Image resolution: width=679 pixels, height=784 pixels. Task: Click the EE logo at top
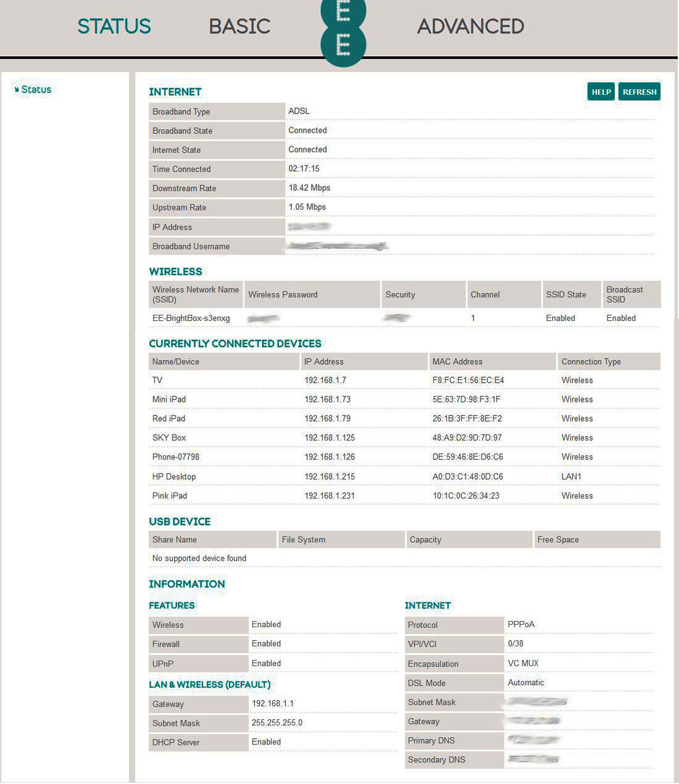pos(343,31)
